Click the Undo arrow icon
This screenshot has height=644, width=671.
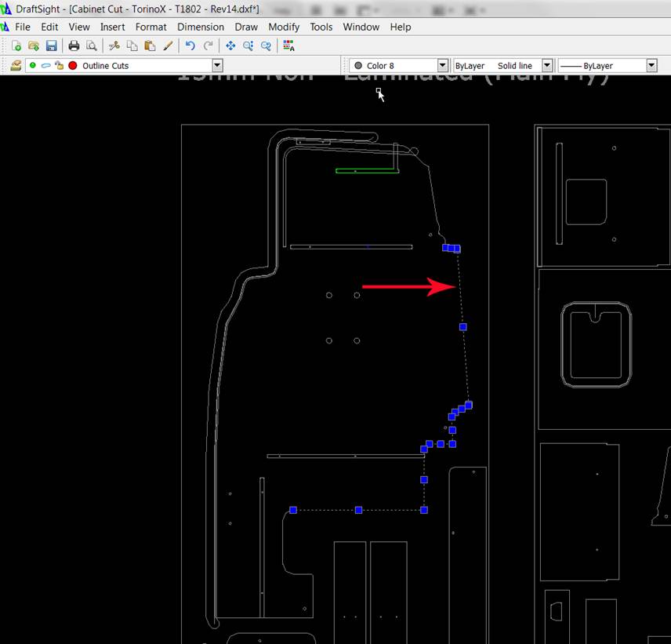pos(190,46)
